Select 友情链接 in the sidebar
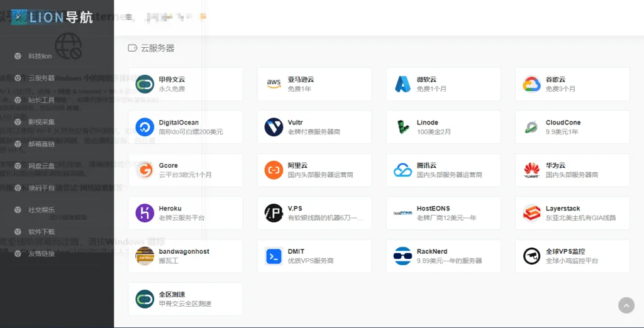 coord(42,254)
